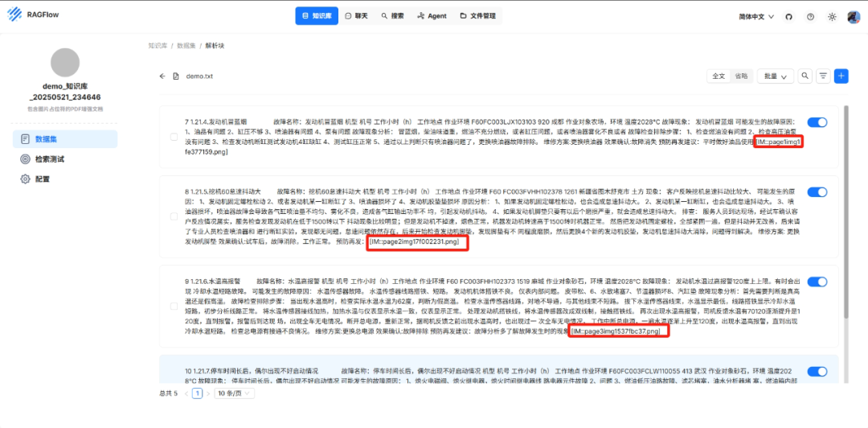
Task: Click the search magnifier icon in chunk toolbar
Action: pos(805,76)
